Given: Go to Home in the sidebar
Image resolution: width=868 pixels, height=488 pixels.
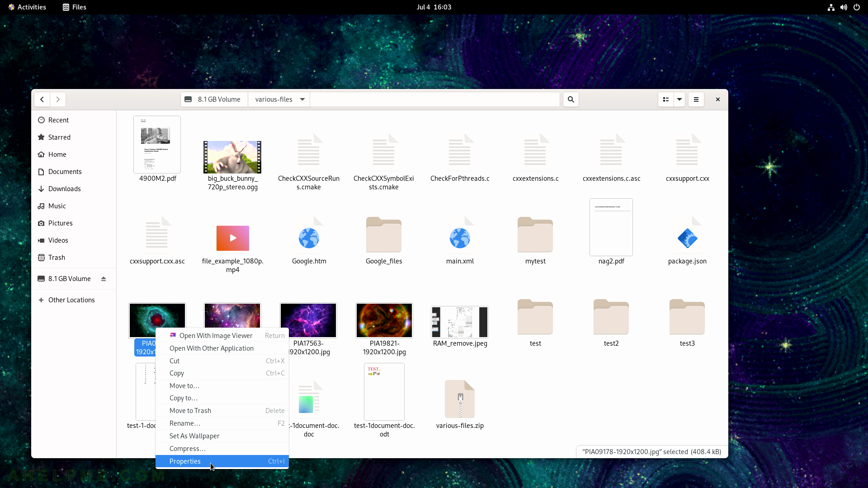Looking at the screenshot, I should (74, 155).
